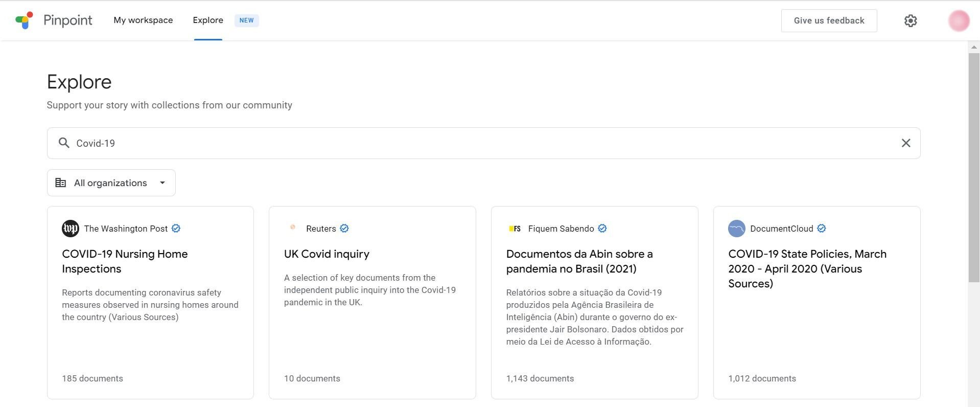Click the organizations building icon in filter
The width and height of the screenshot is (980, 407).
tap(60, 183)
